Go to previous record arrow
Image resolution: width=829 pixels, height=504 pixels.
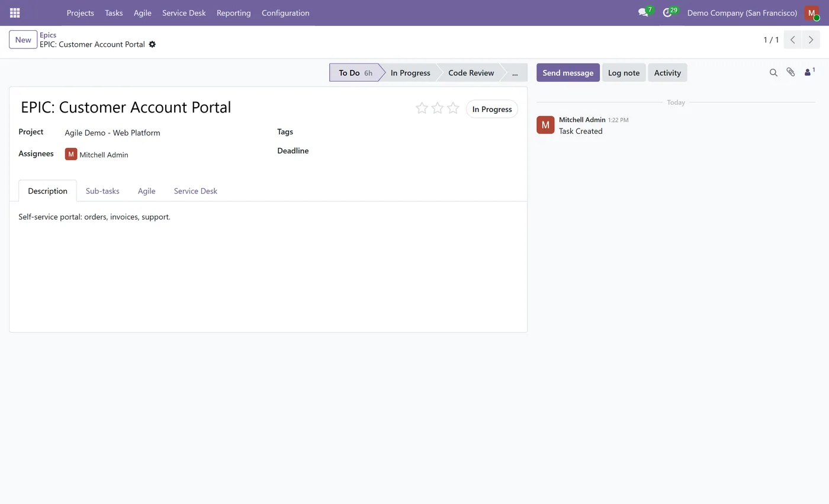point(793,40)
